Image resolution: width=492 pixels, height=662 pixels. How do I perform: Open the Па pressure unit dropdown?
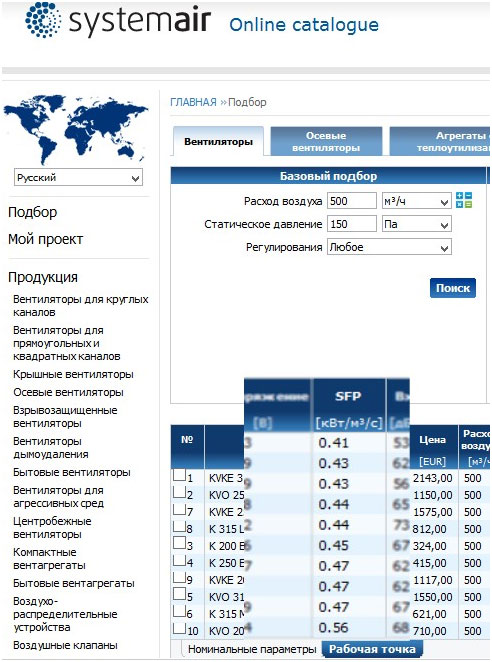[416, 224]
